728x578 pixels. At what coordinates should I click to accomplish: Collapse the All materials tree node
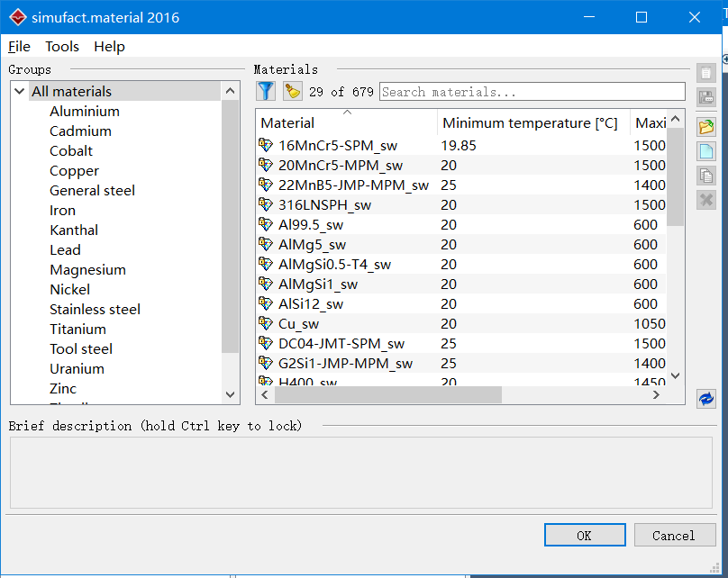[20, 91]
